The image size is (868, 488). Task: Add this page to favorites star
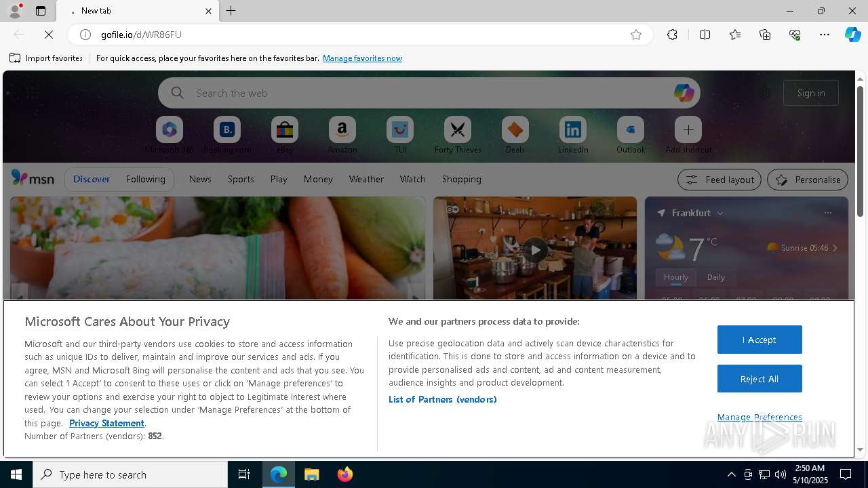click(636, 35)
